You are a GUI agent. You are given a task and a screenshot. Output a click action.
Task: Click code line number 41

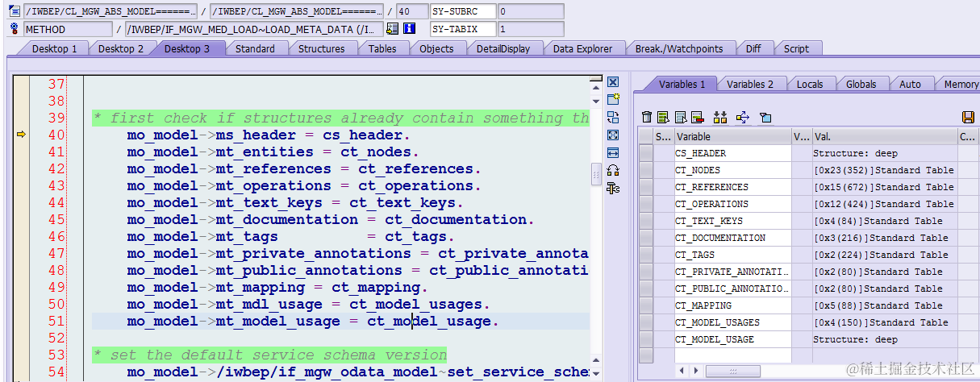[x=56, y=152]
